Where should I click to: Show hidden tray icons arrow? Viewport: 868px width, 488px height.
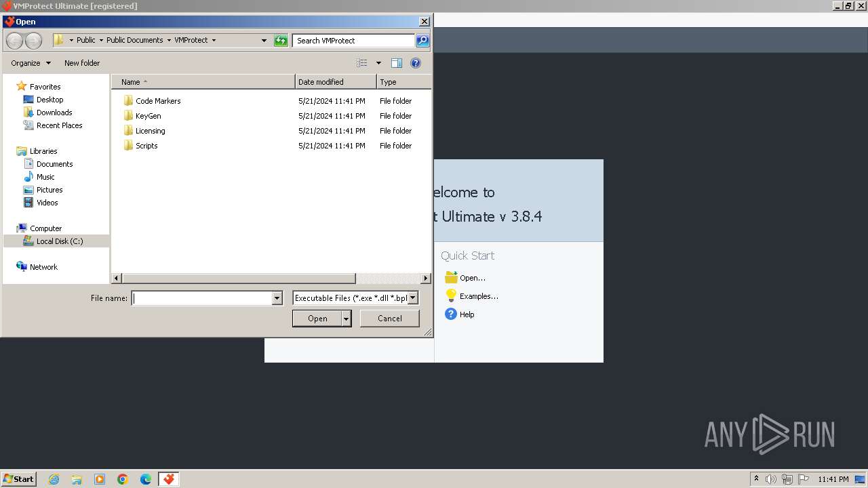click(756, 479)
